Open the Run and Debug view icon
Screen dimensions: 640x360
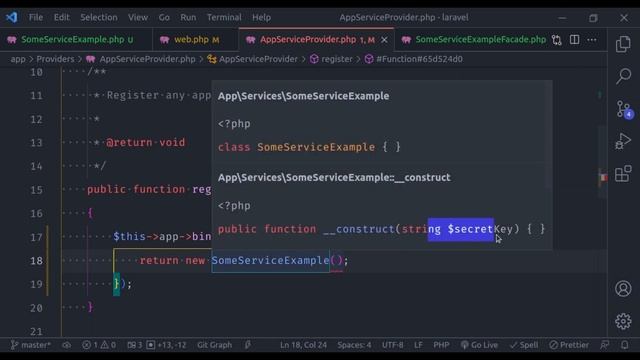tap(623, 141)
